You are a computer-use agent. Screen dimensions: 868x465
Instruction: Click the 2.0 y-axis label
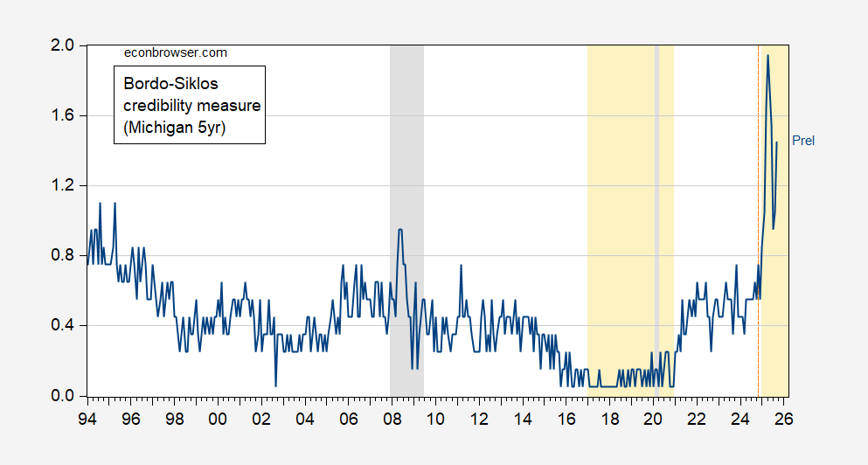click(x=65, y=45)
